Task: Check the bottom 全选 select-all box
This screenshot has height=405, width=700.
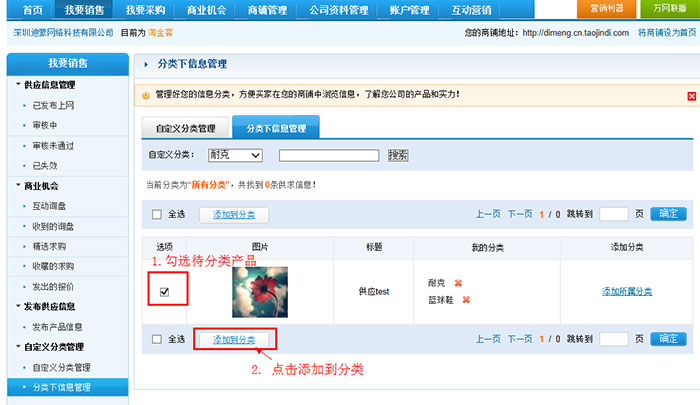Action: [156, 339]
